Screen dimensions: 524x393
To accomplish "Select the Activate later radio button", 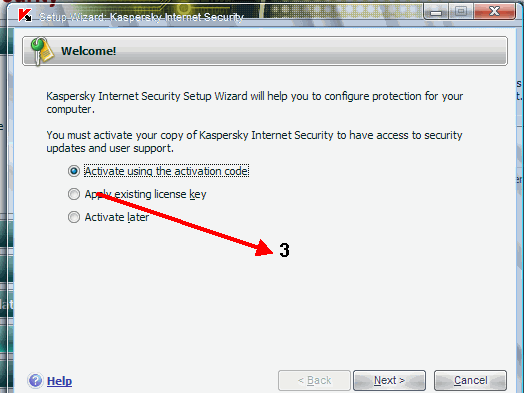I will 74,217.
